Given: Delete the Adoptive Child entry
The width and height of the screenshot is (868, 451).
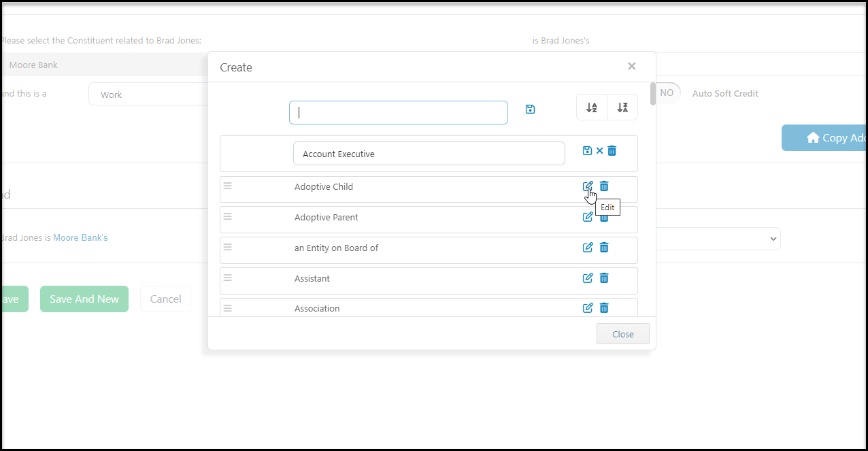Looking at the screenshot, I should (604, 186).
